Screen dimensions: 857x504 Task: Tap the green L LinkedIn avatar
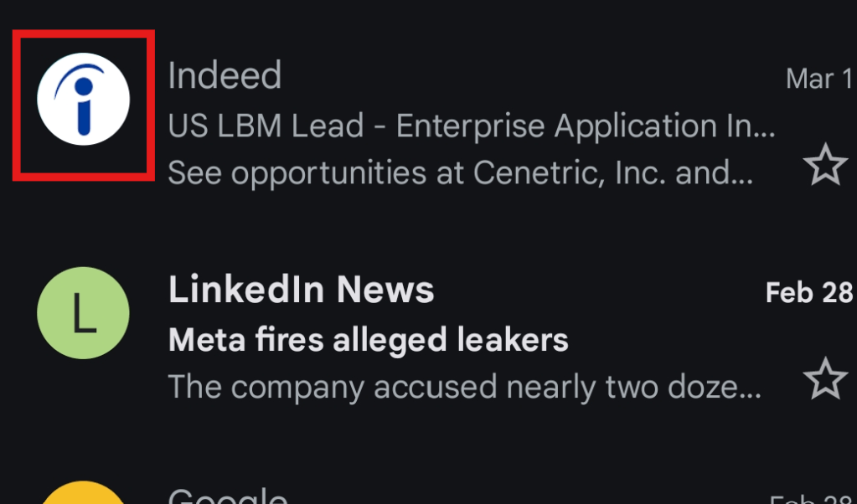[83, 313]
